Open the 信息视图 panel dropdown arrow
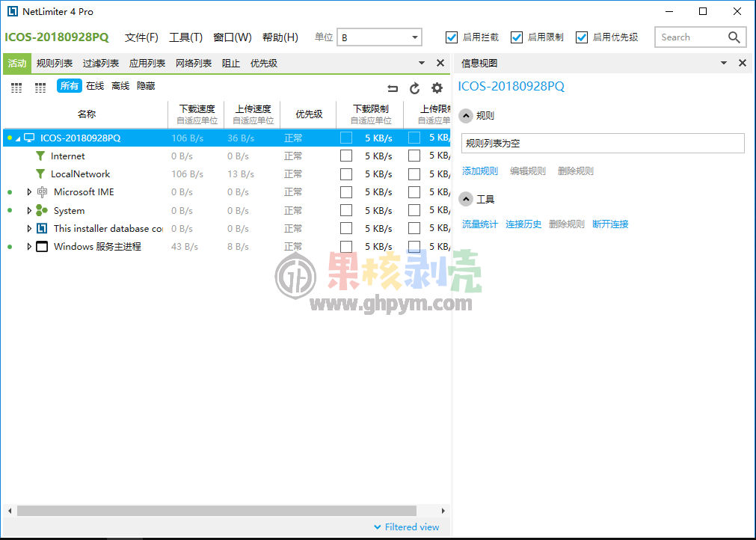The image size is (756, 540). pyautogui.click(x=724, y=63)
